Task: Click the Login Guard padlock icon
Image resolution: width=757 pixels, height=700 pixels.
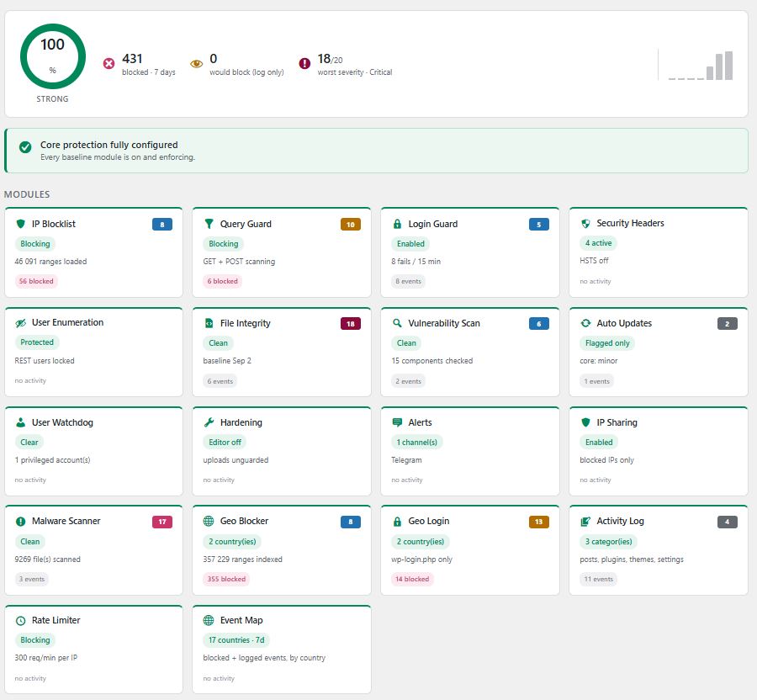Action: [x=397, y=224]
